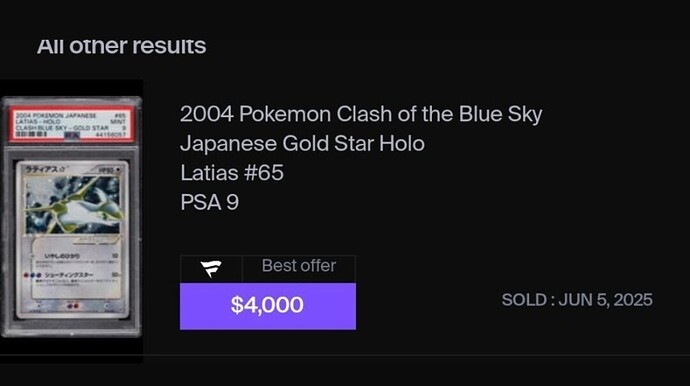Click the Japanese Gold Star Holo text line
This screenshot has height=386, width=690.
(302, 143)
